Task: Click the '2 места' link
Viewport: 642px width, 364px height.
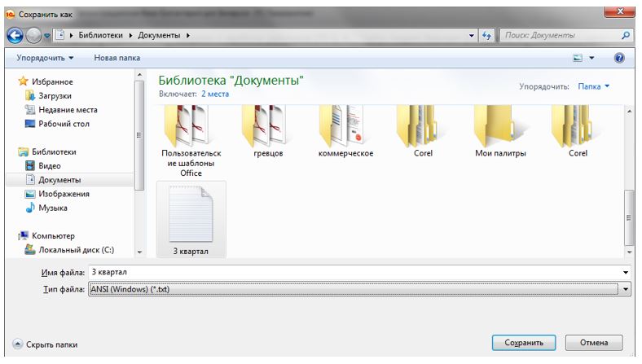Action: pos(215,94)
